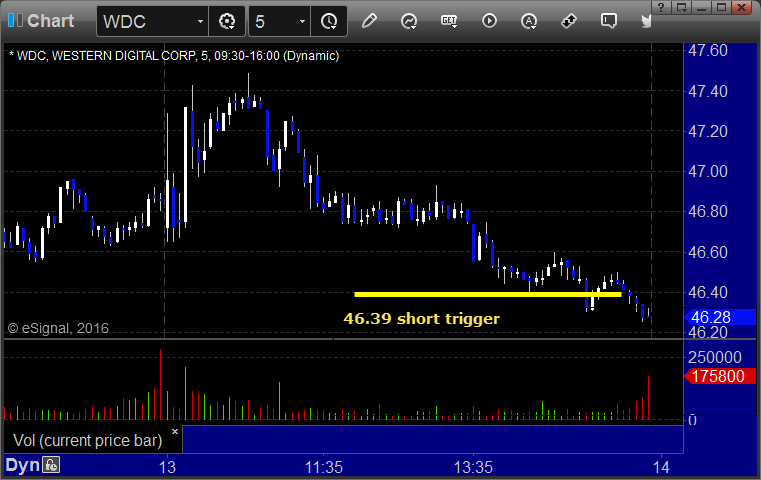Open the GET tools menu icon

[449, 21]
